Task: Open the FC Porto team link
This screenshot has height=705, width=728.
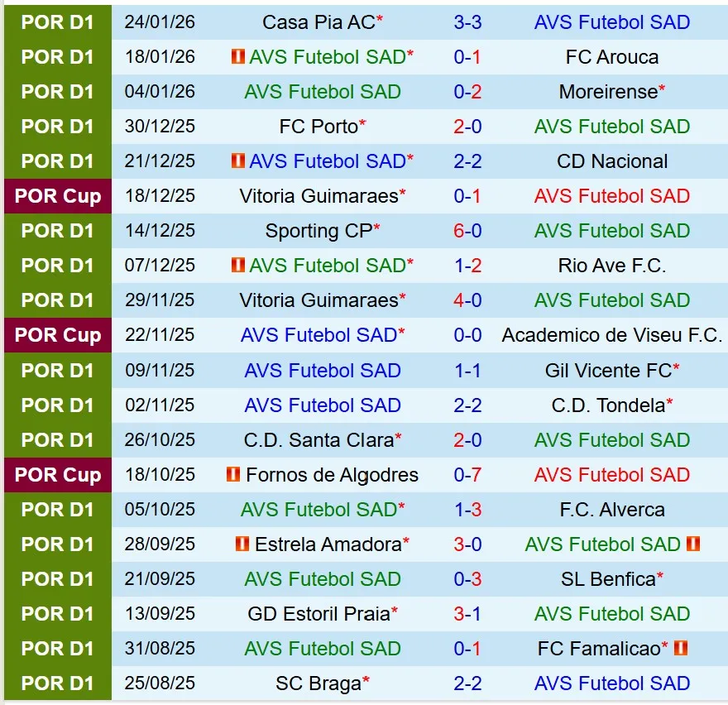Action: pos(318,127)
